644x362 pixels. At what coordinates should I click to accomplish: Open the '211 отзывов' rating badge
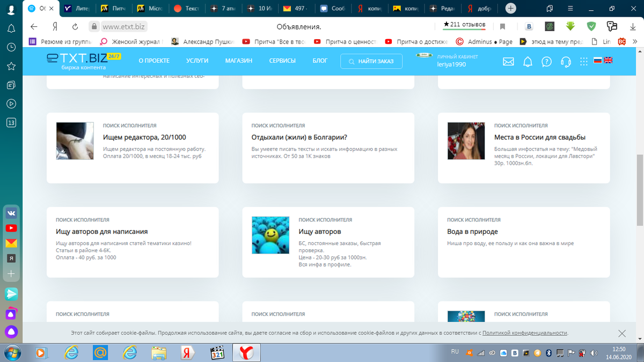pyautogui.click(x=464, y=25)
